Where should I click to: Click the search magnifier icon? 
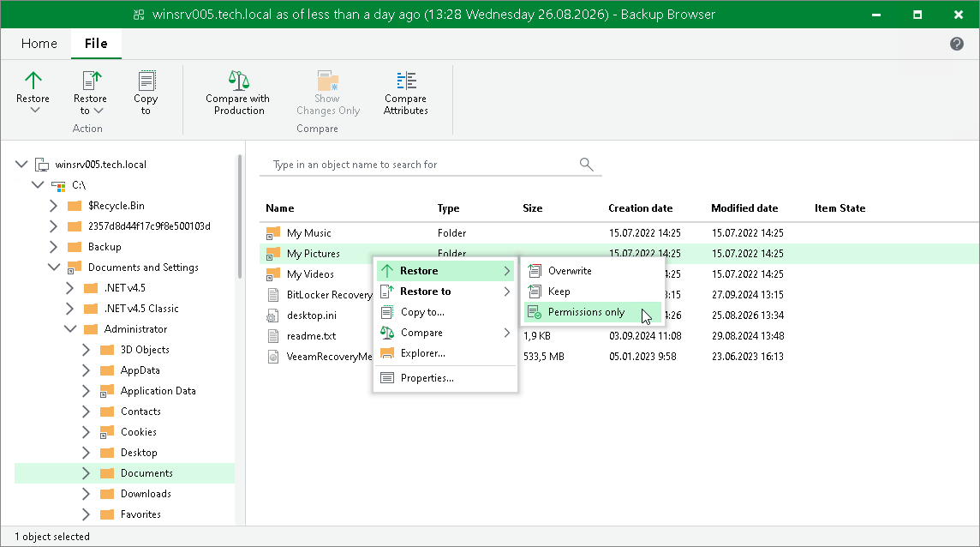click(x=586, y=164)
